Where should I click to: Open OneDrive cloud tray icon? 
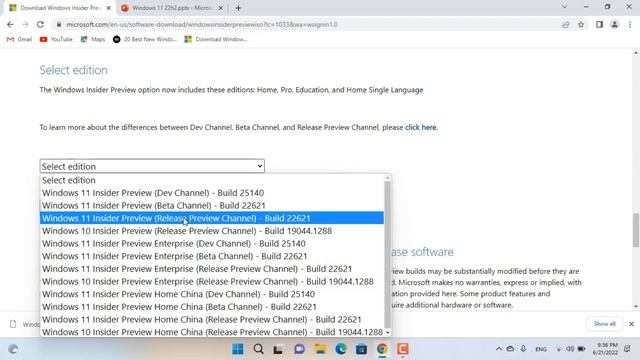coord(510,349)
